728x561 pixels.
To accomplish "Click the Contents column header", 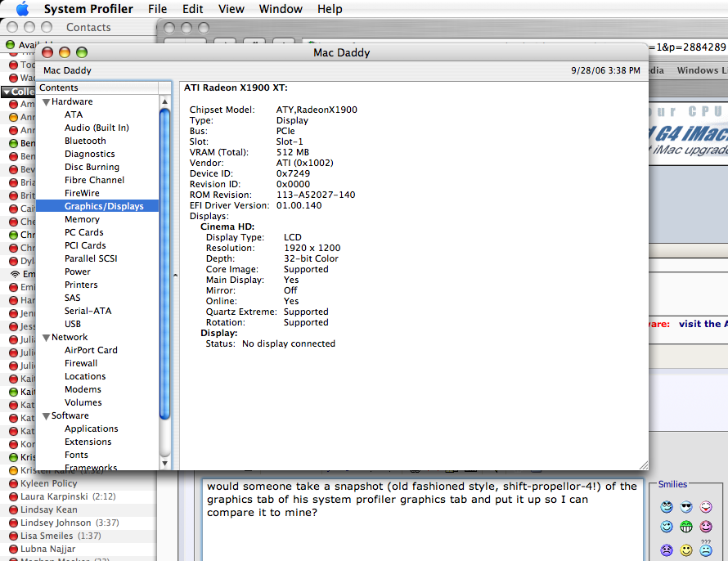I will pyautogui.click(x=97, y=88).
